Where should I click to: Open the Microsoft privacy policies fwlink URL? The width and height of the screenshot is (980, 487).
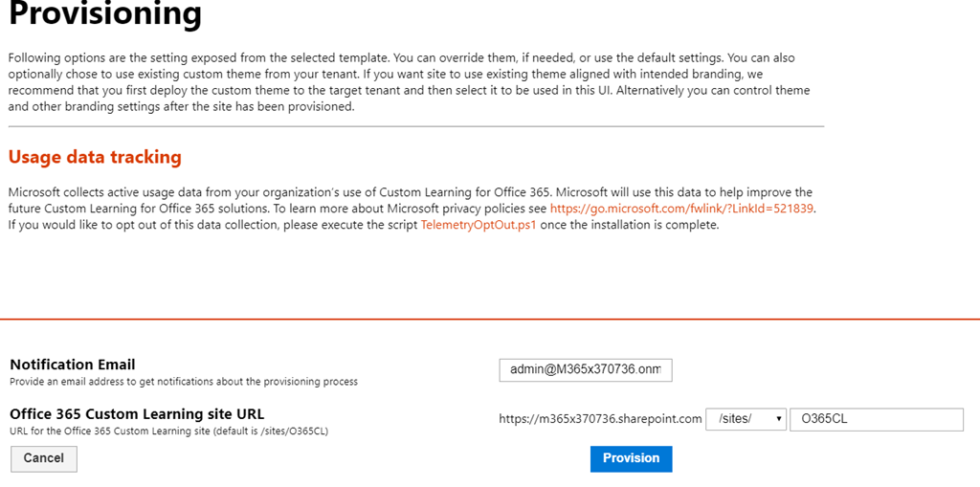[x=681, y=208]
